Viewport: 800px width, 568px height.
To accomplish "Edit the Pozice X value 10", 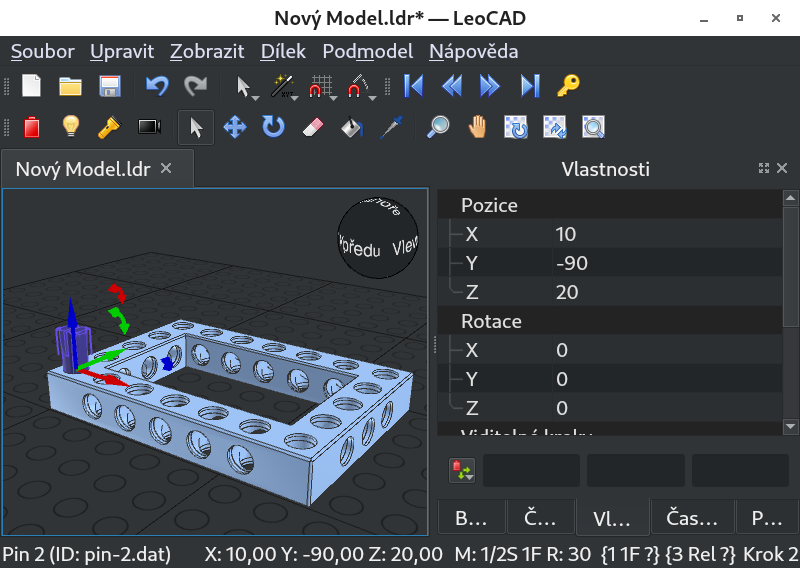I will [667, 234].
